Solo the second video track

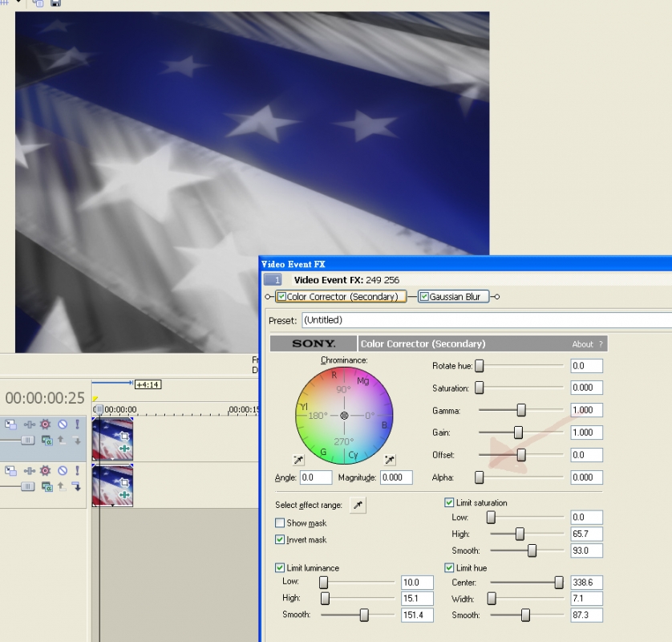(x=77, y=471)
